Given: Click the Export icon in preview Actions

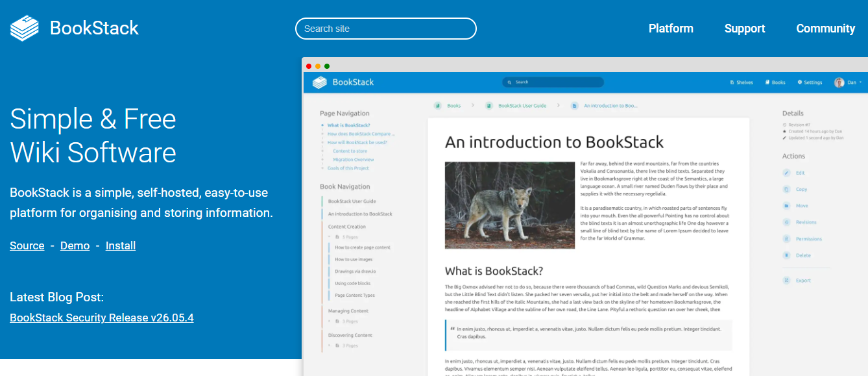Looking at the screenshot, I should [786, 281].
